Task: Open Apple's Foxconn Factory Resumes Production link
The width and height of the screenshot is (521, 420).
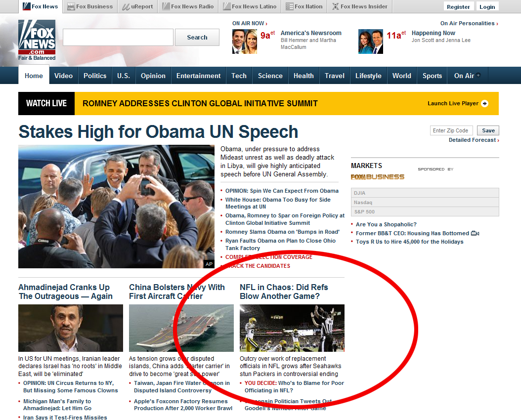Action: click(183, 405)
